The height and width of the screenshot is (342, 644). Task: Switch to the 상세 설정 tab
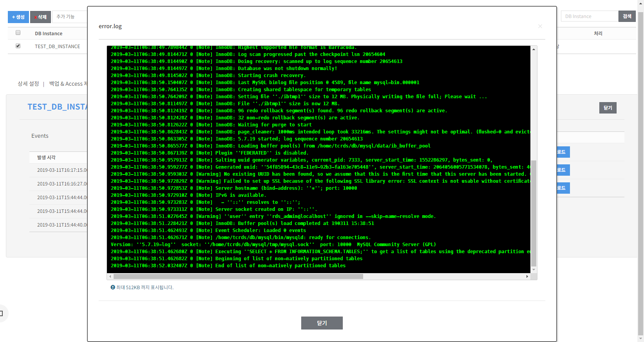tap(28, 84)
